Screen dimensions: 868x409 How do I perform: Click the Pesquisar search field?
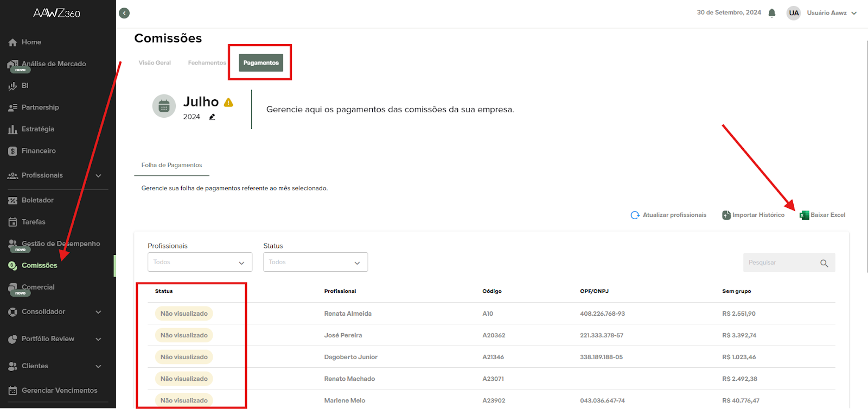pyautogui.click(x=780, y=263)
